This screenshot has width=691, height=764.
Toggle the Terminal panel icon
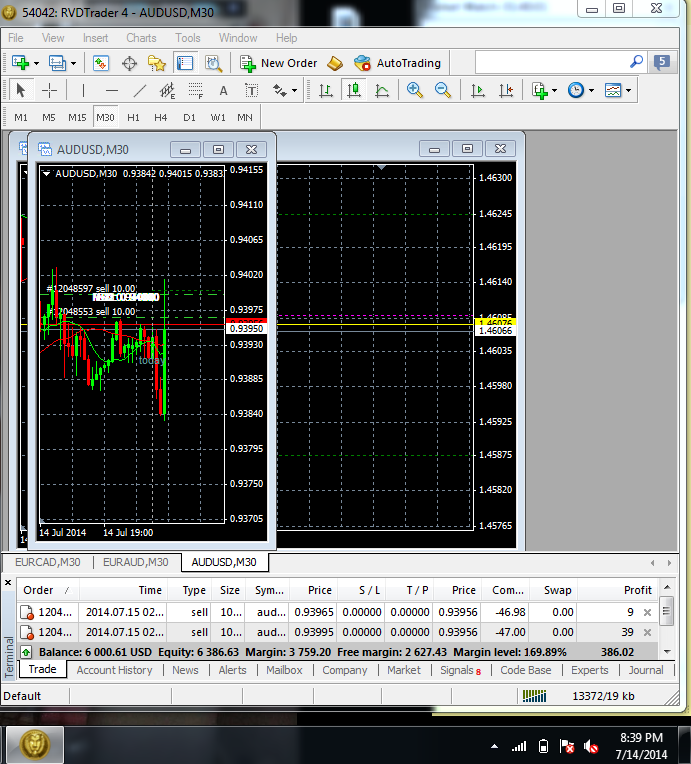[x=185, y=63]
